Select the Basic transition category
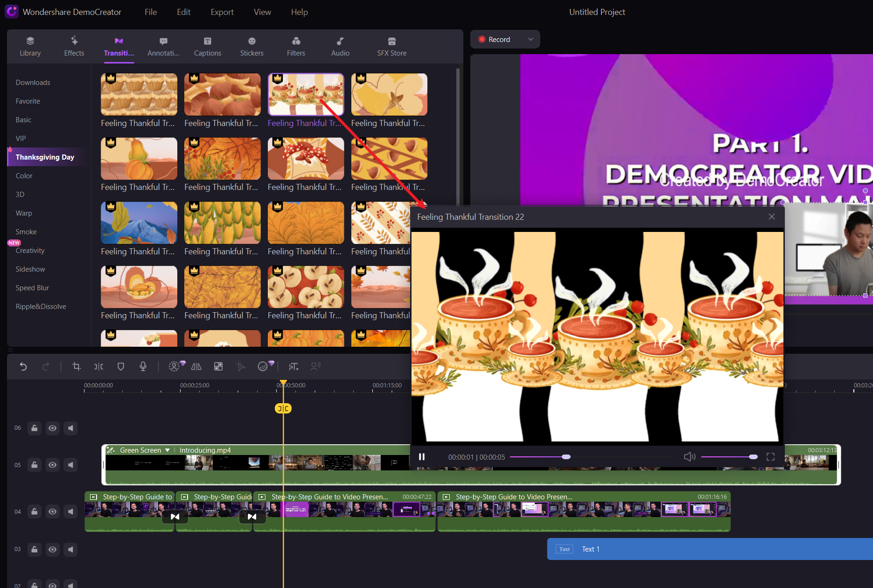Screen dimensions: 873x588 coord(24,120)
